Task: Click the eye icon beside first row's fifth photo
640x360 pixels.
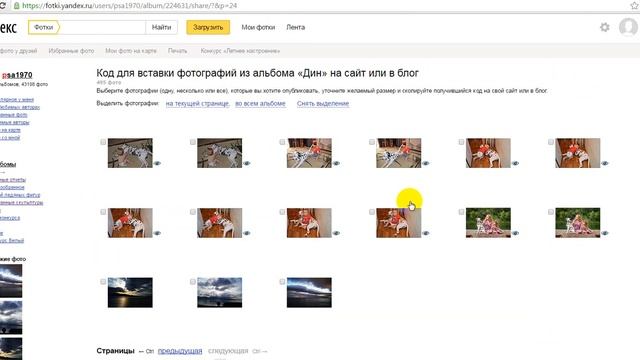Action: 516,163
